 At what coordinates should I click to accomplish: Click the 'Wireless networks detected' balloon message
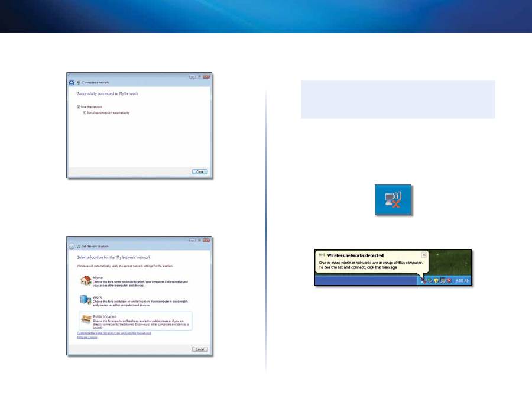[x=366, y=262]
